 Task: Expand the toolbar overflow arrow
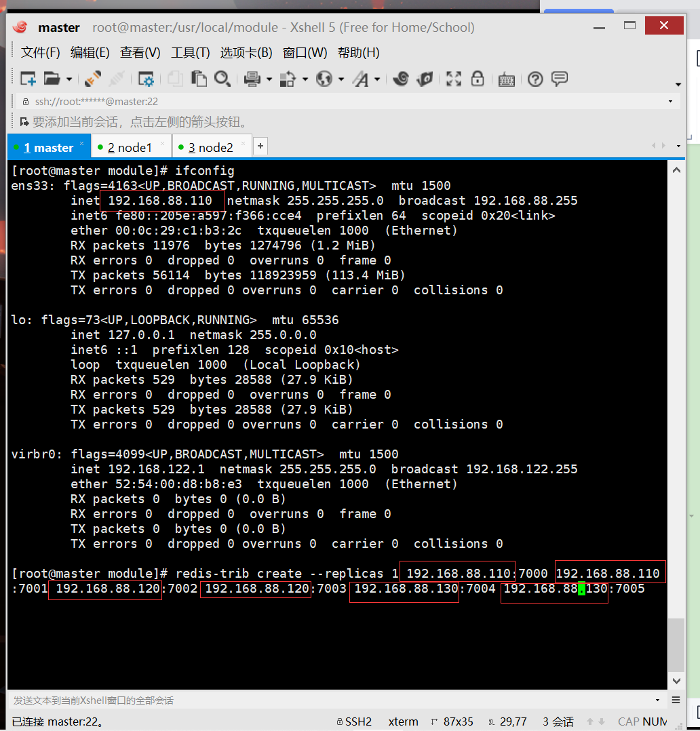[x=678, y=84]
